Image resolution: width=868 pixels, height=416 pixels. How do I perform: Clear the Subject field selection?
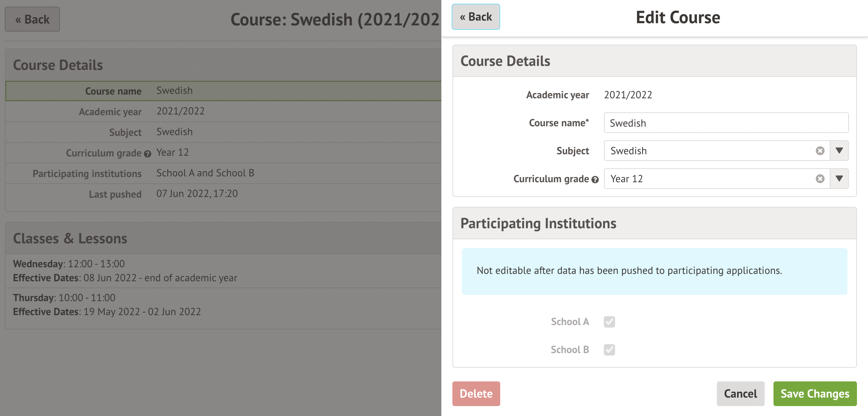(x=820, y=151)
